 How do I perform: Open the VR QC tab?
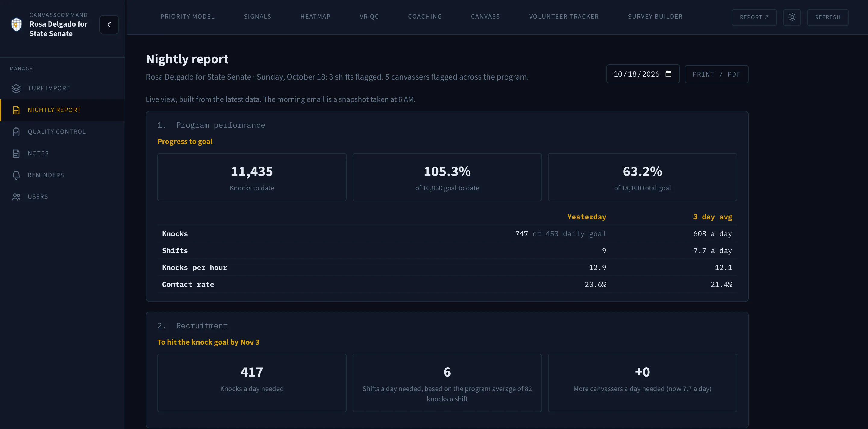point(369,17)
